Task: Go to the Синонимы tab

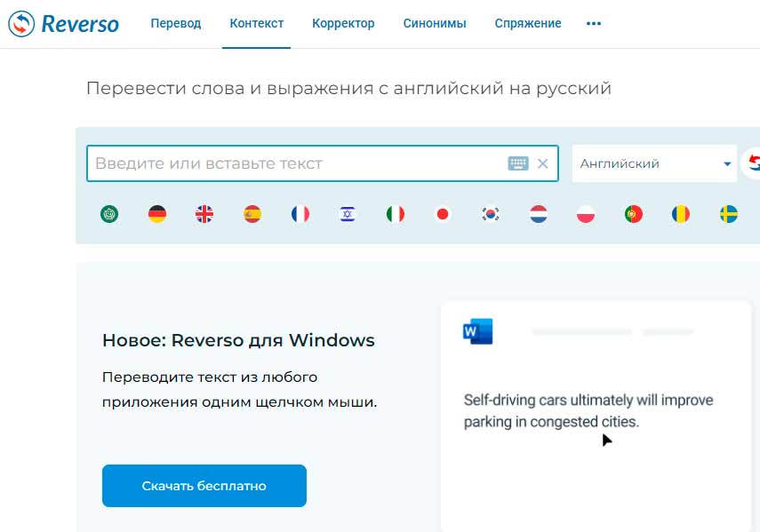Action: pos(435,24)
